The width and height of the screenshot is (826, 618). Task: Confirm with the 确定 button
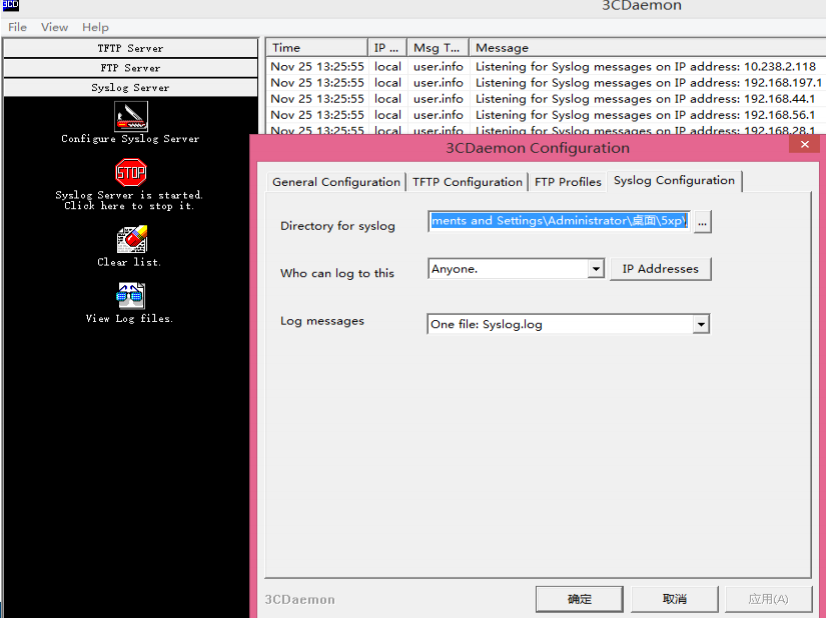pyautogui.click(x=579, y=599)
